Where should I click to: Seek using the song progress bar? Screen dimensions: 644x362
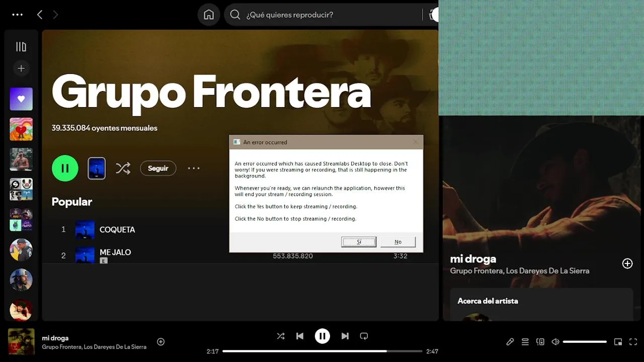click(323, 351)
